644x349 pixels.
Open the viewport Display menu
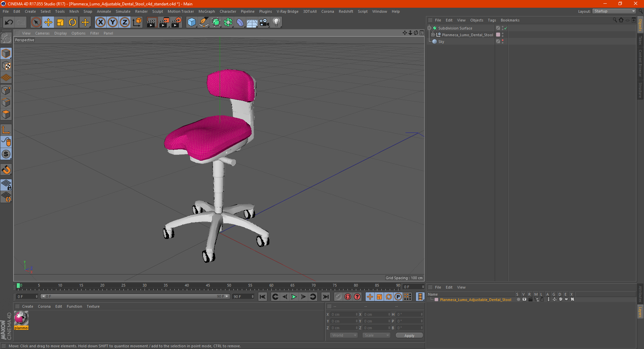coord(60,33)
